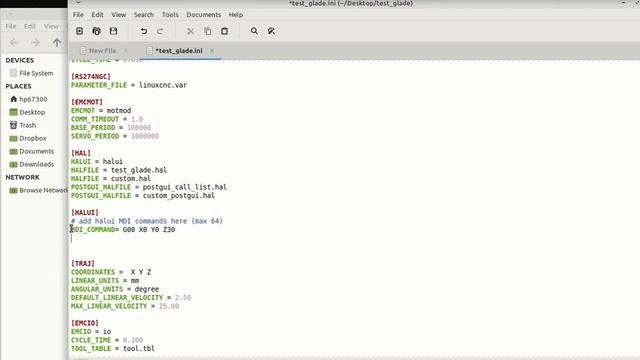Click the [HAL] section header
Image resolution: width=640 pixels, height=360 pixels.
click(x=81, y=153)
